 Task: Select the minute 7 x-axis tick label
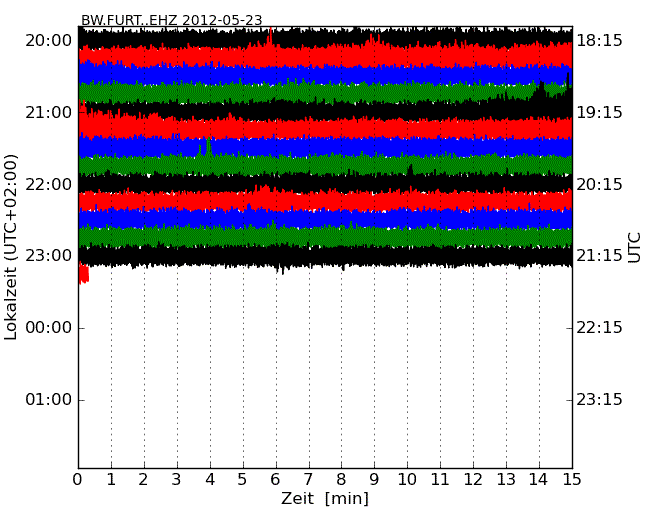pos(308,480)
